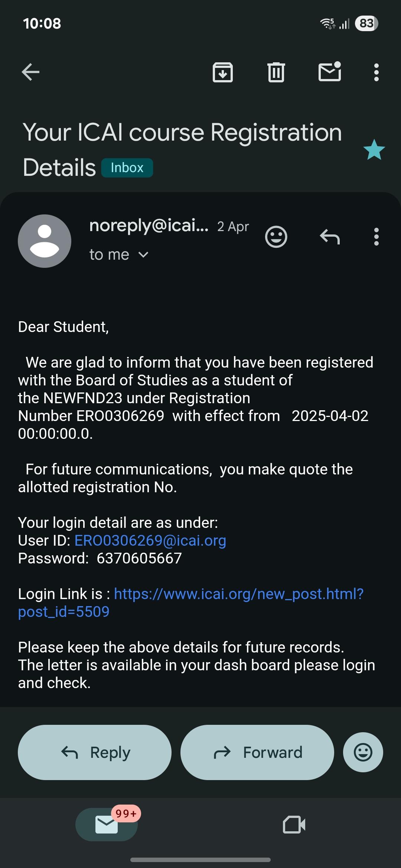Open the icai.org login link
401x868 pixels.
pos(238,594)
